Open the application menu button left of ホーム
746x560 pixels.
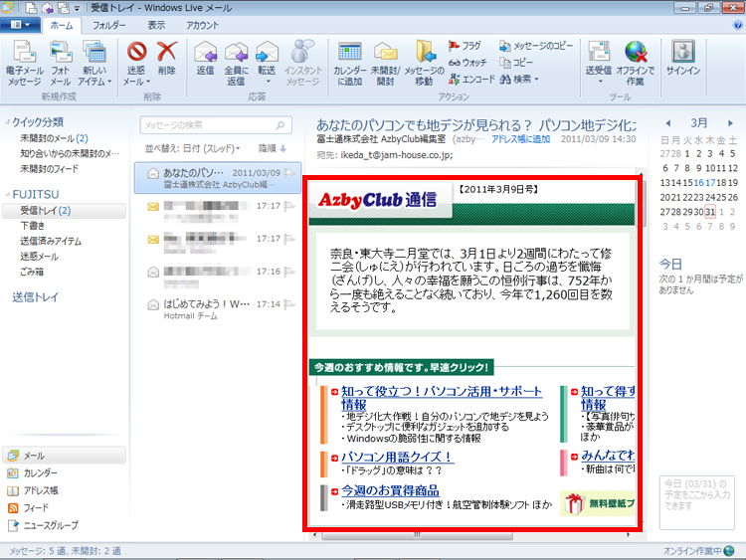[20, 25]
